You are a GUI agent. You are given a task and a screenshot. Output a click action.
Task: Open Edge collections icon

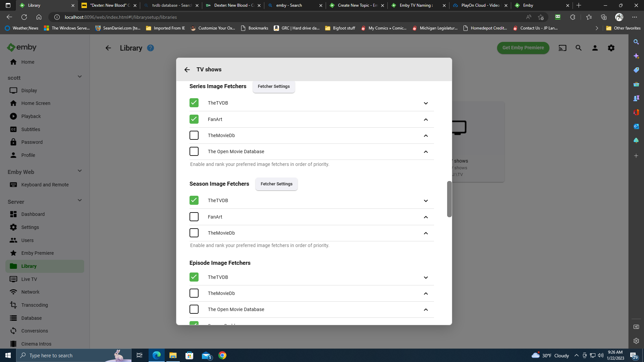604,17
